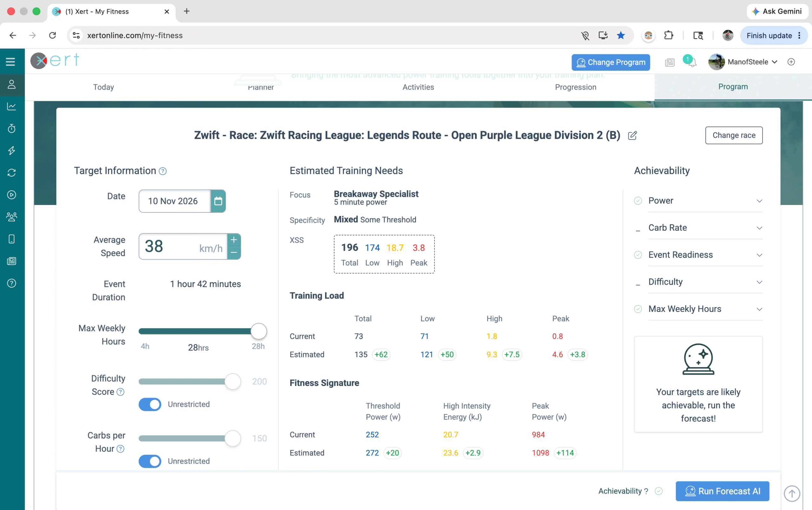Image resolution: width=812 pixels, height=510 pixels.
Task: Switch to the Today tab
Action: coord(103,87)
